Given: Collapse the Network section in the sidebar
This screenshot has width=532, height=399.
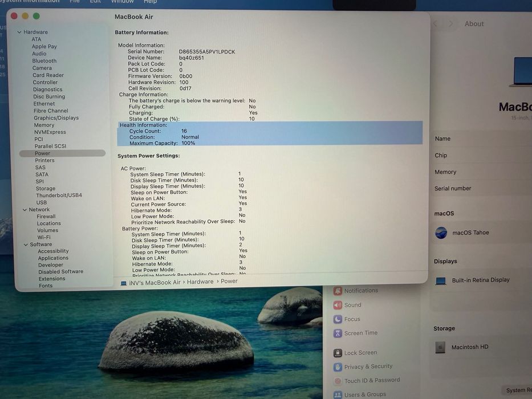Looking at the screenshot, I should (x=25, y=210).
